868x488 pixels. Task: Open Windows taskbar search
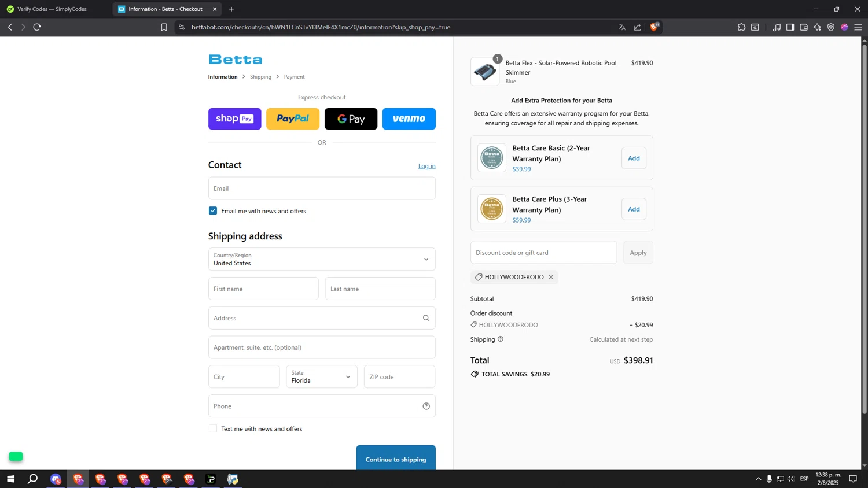pyautogui.click(x=33, y=479)
